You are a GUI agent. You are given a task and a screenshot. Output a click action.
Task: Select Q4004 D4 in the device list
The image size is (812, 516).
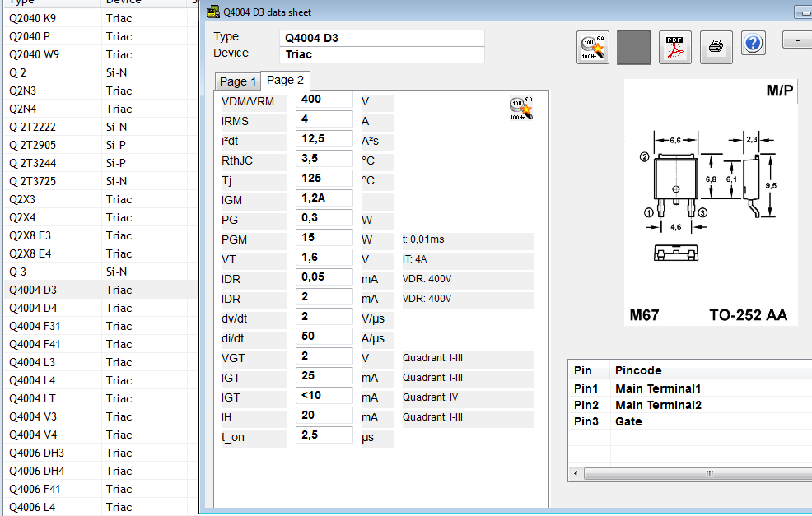[100, 308]
